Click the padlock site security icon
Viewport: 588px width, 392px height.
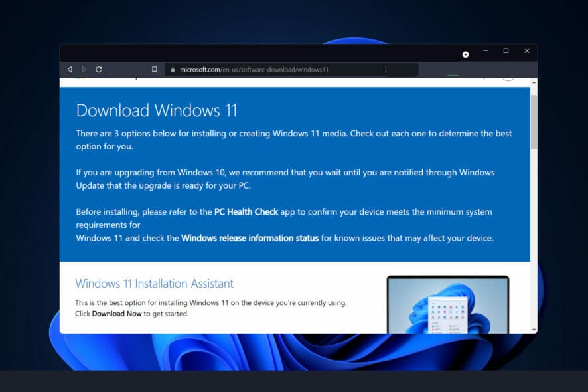pos(173,69)
